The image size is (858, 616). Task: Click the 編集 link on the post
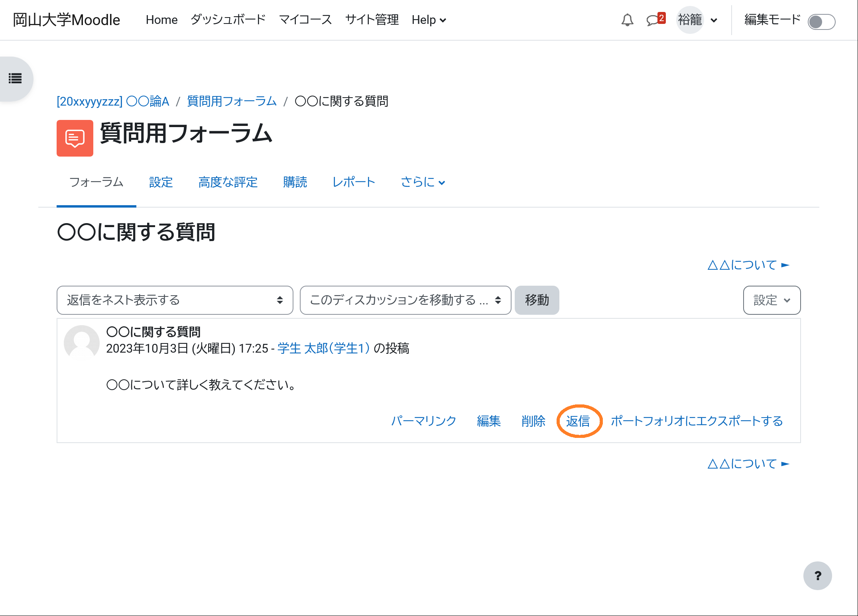coord(489,421)
